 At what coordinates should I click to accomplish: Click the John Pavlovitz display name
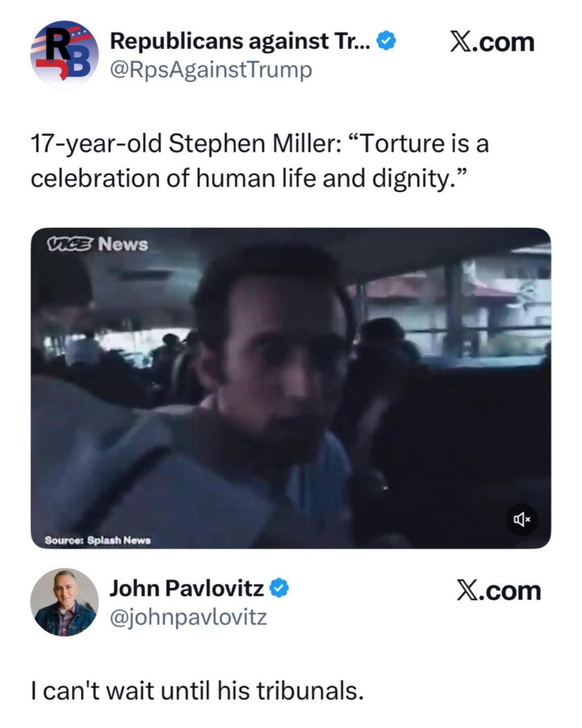click(x=187, y=588)
